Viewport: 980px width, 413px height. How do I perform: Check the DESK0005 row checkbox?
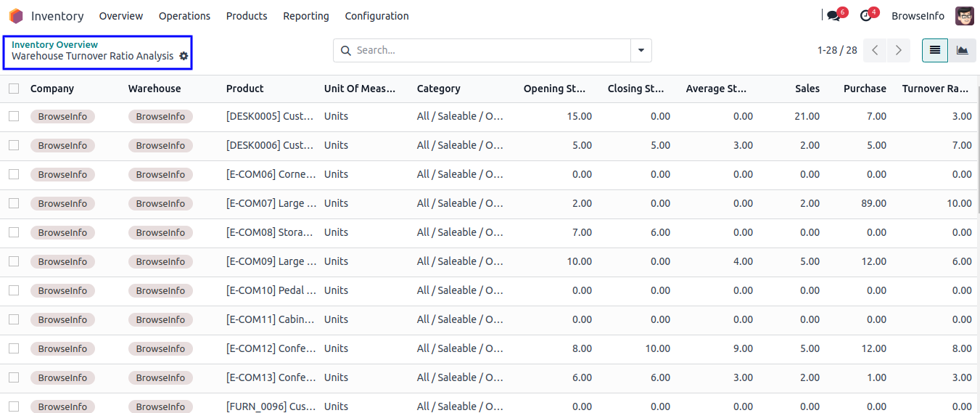pos(14,116)
